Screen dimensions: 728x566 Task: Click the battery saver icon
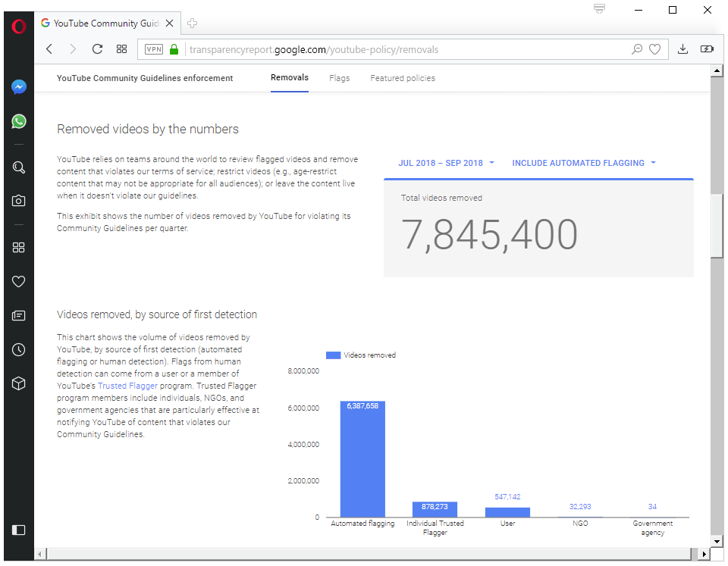pos(707,48)
